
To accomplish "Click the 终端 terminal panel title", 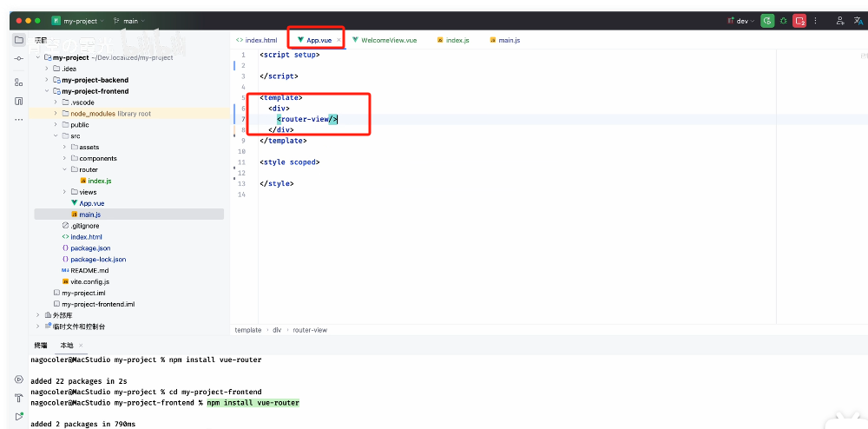I will [41, 346].
